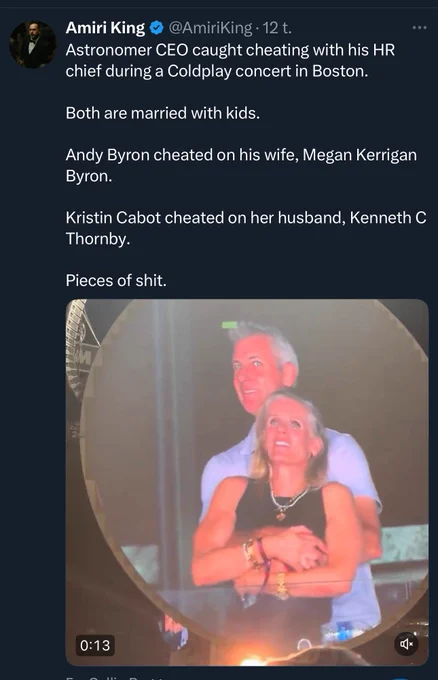The width and height of the screenshot is (438, 680).
Task: Click the bright orange stage light in video
Action: coord(254,660)
